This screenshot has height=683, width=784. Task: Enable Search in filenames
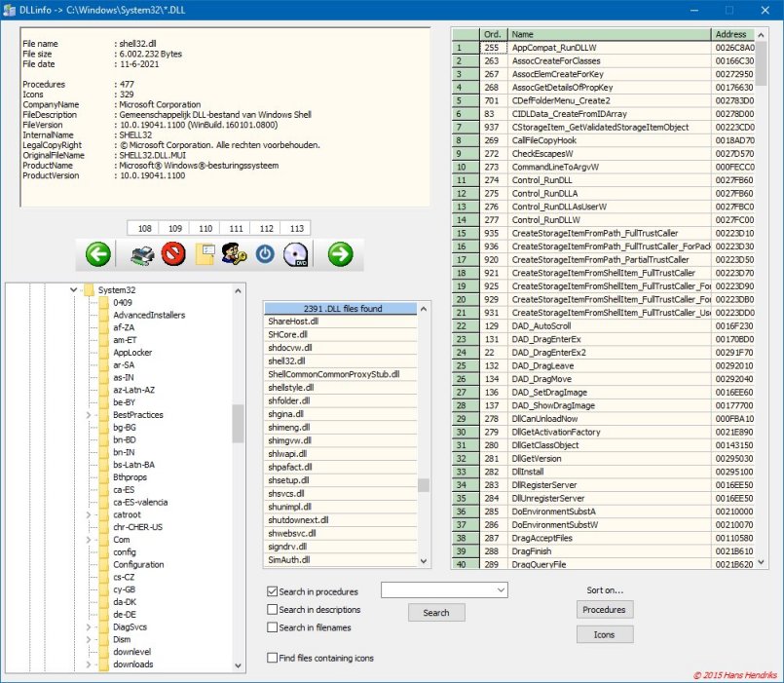(272, 627)
